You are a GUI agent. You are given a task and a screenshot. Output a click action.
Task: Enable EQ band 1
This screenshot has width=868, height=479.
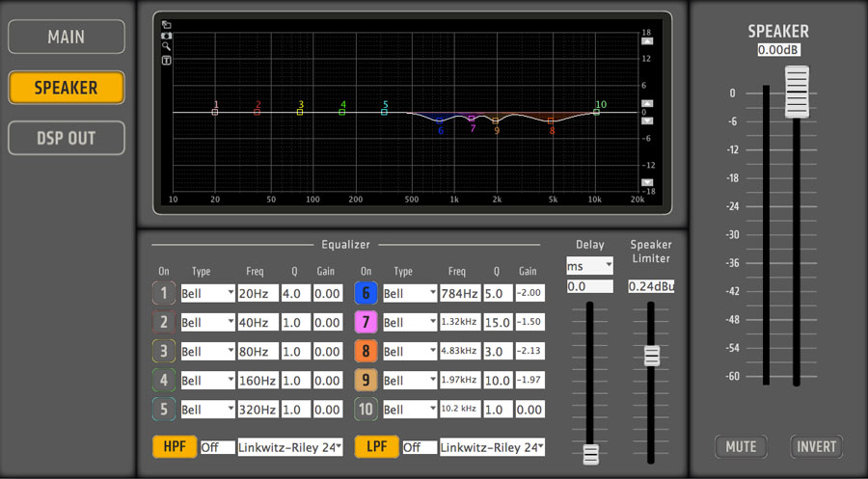(164, 293)
